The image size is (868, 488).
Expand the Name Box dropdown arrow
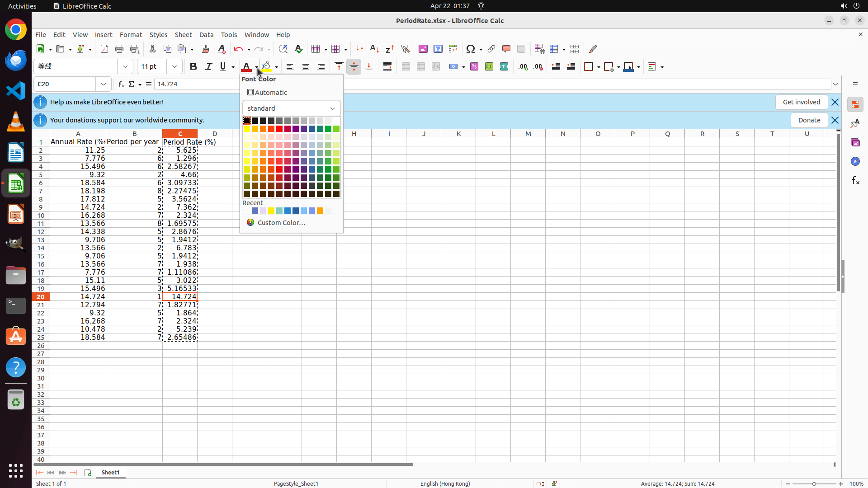(x=104, y=84)
